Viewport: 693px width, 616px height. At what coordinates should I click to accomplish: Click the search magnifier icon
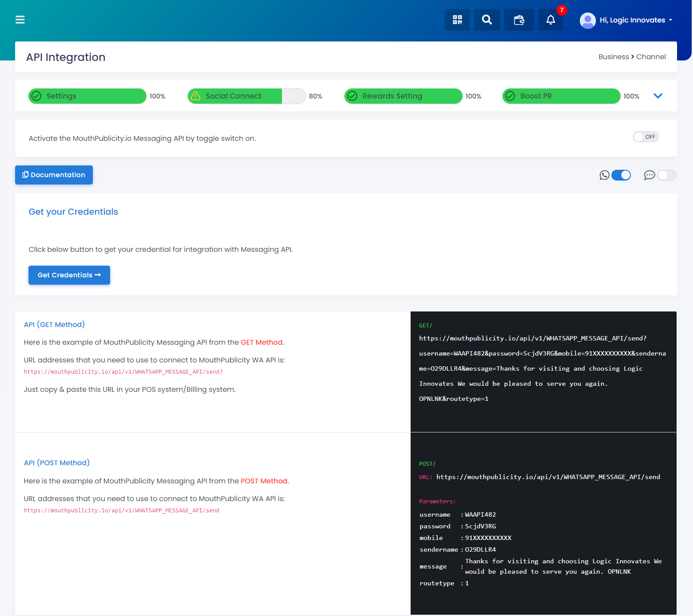click(487, 19)
